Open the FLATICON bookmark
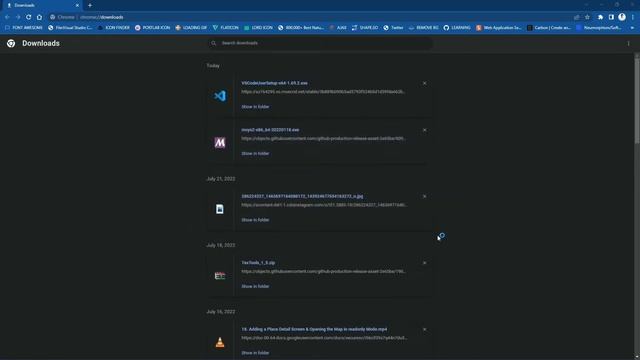 click(x=226, y=28)
